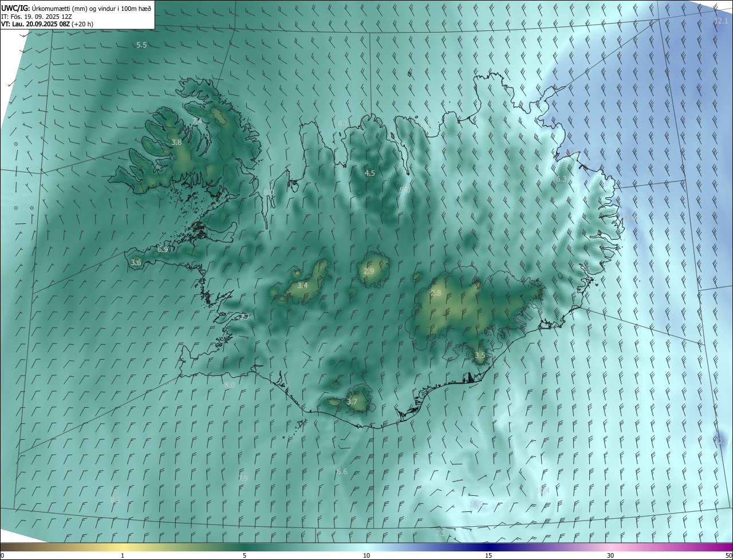Click the 5.5 value label

[x=141, y=45]
